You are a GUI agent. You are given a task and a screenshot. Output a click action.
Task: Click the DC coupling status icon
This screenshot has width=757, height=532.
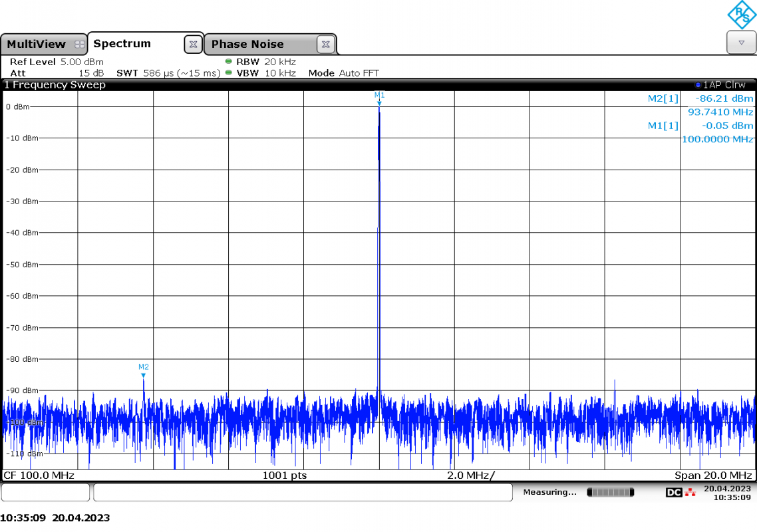(673, 492)
